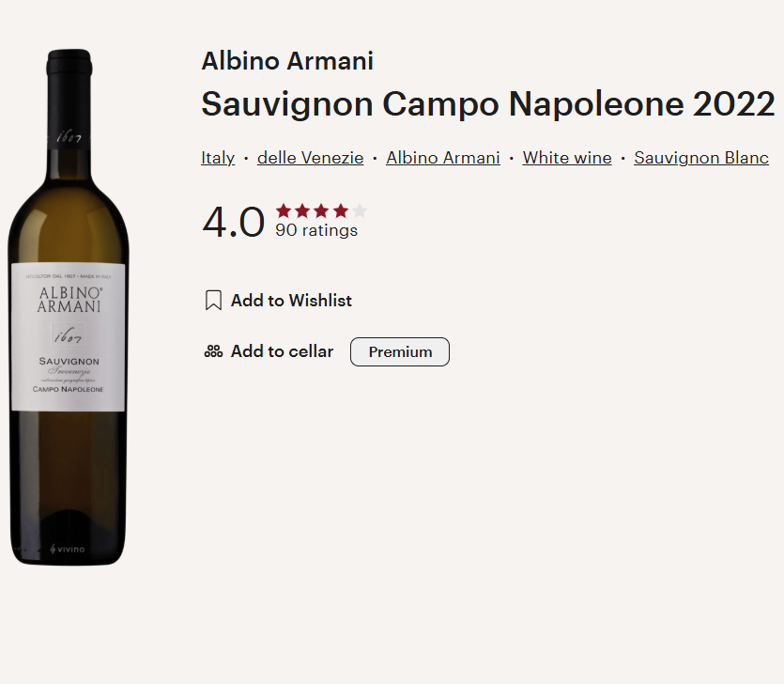Image resolution: width=784 pixels, height=684 pixels.
Task: Click the bookmark icon beside Add to Wishlist
Action: click(213, 301)
